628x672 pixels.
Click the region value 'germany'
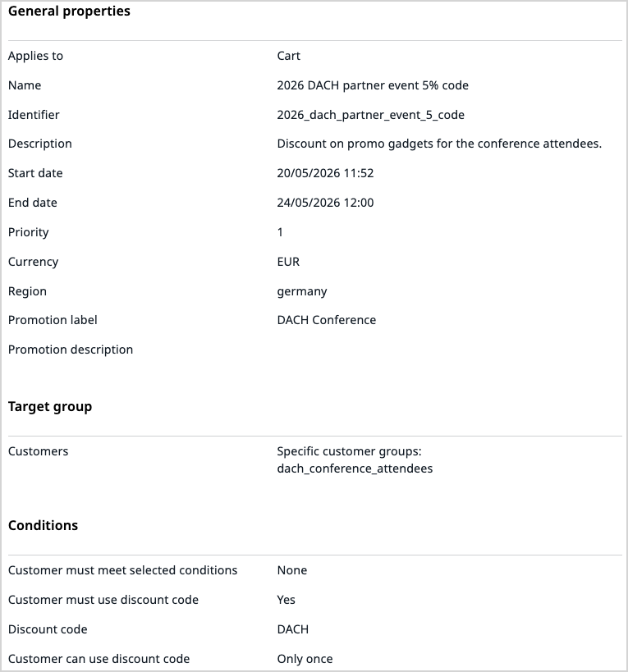tap(302, 291)
